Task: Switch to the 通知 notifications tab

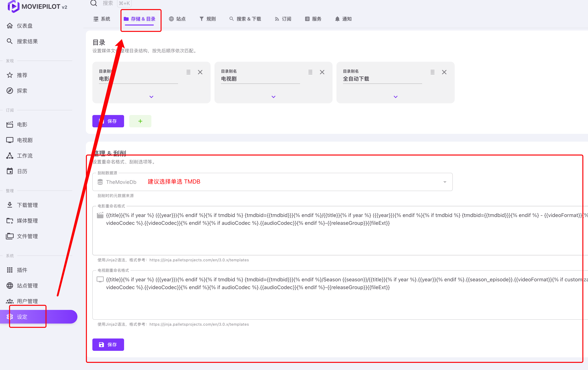Action: [343, 19]
